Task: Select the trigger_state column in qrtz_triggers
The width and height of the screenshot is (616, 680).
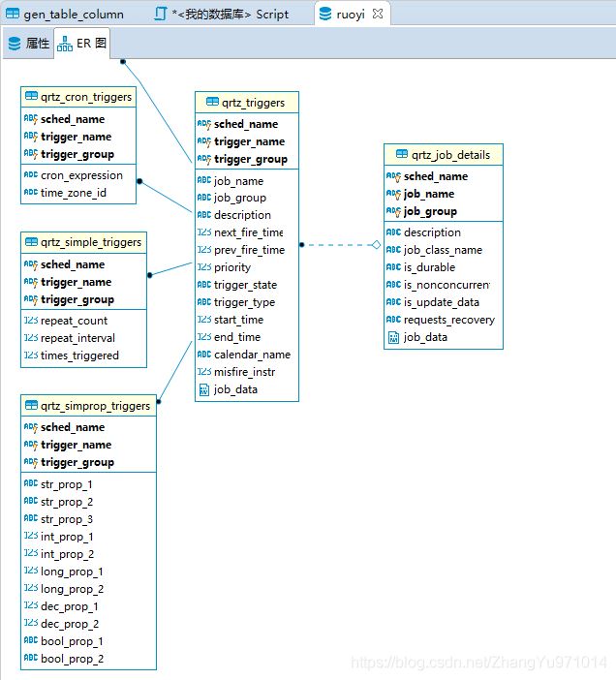Action: coord(245,285)
